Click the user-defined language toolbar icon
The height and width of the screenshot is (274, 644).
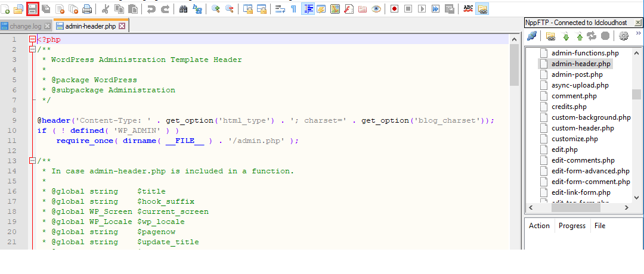pyautogui.click(x=321, y=8)
